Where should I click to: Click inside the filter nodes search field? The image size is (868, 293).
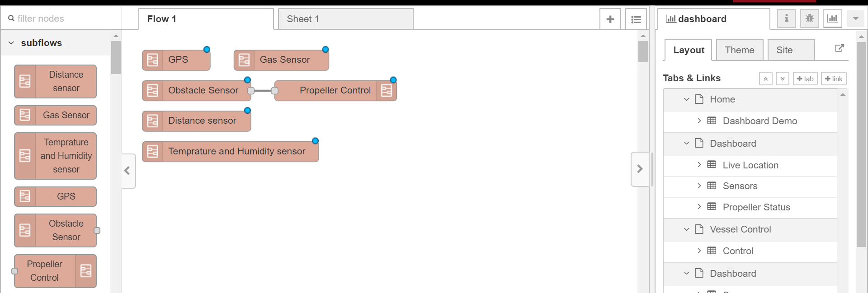click(x=54, y=19)
